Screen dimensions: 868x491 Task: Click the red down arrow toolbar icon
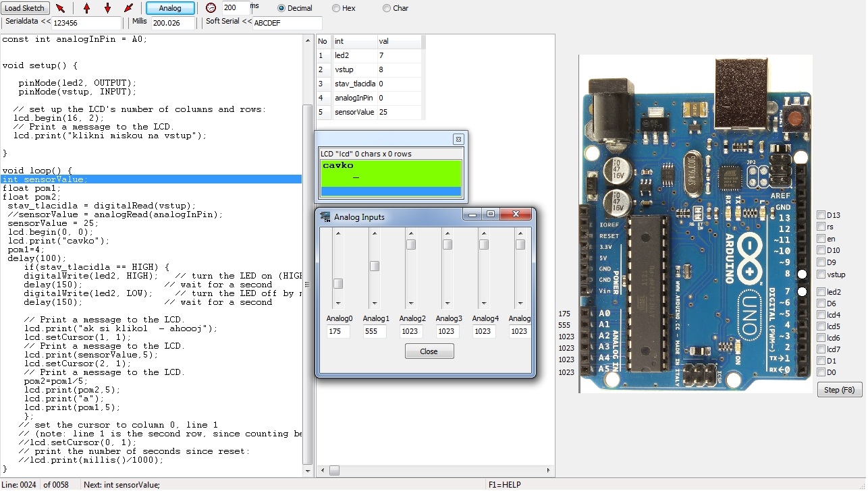pyautogui.click(x=107, y=8)
